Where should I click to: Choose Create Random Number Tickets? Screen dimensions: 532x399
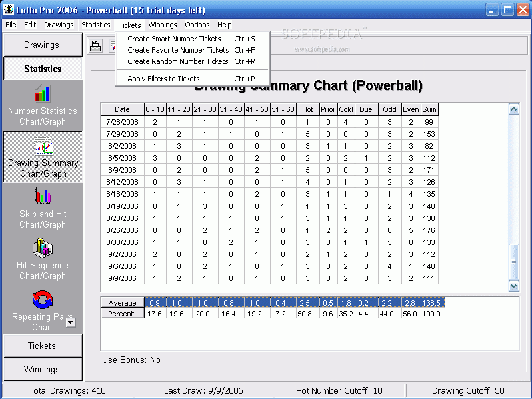(x=193, y=61)
